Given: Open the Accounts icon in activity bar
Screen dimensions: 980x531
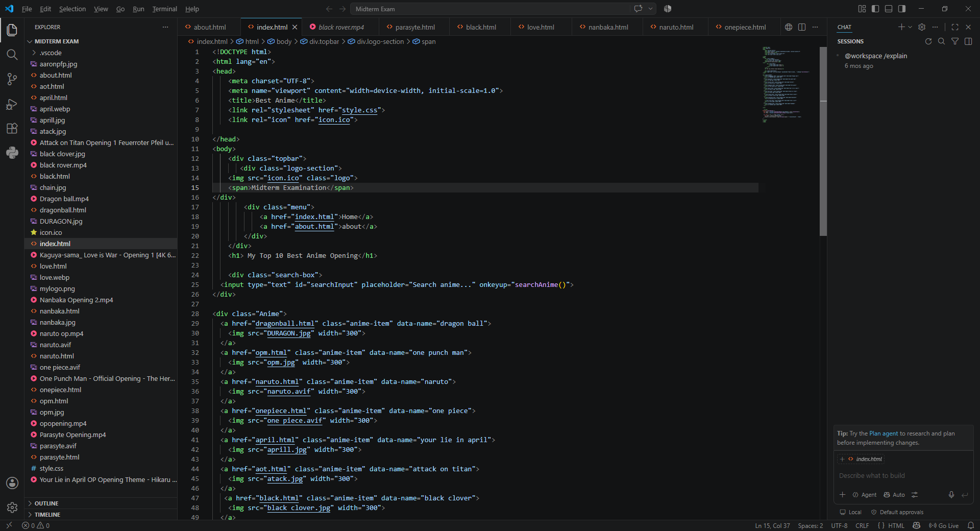Looking at the screenshot, I should coord(12,483).
